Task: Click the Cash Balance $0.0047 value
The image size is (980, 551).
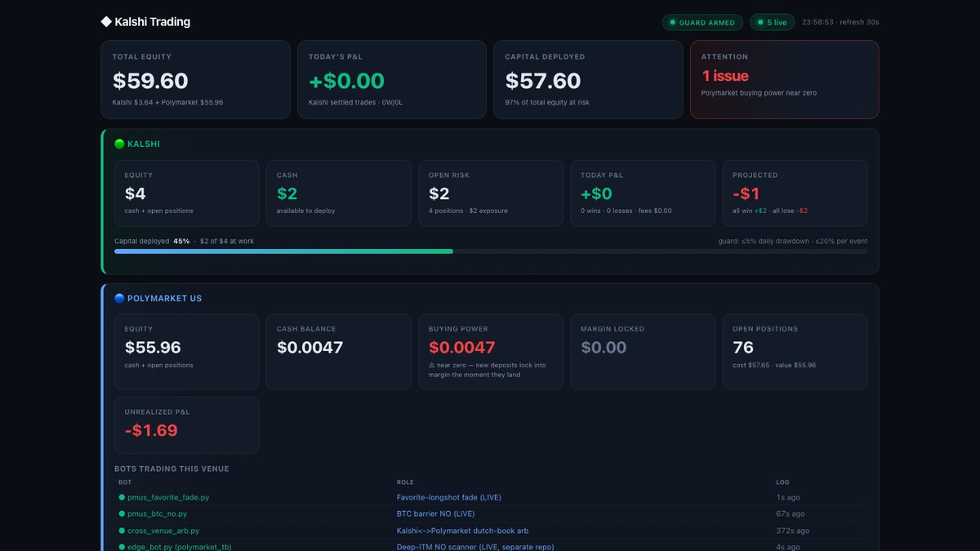Action: (x=310, y=348)
